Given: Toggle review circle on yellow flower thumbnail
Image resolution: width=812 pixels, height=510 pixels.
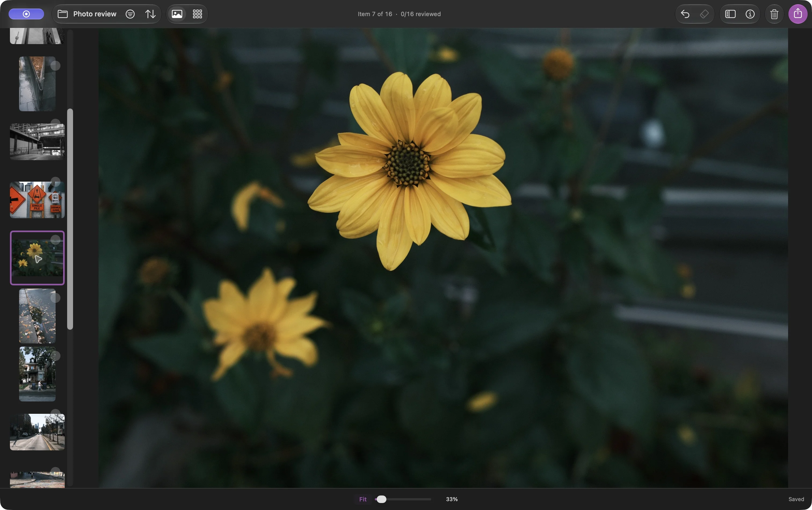Looking at the screenshot, I should point(55,239).
